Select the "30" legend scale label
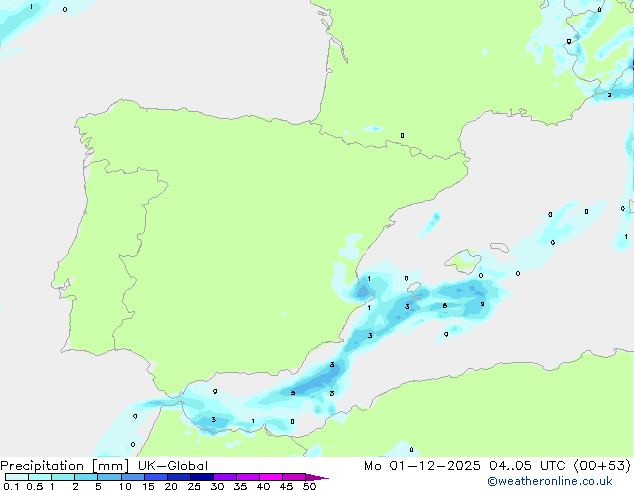Image resolution: width=634 pixels, height=490 pixels. pos(217,486)
